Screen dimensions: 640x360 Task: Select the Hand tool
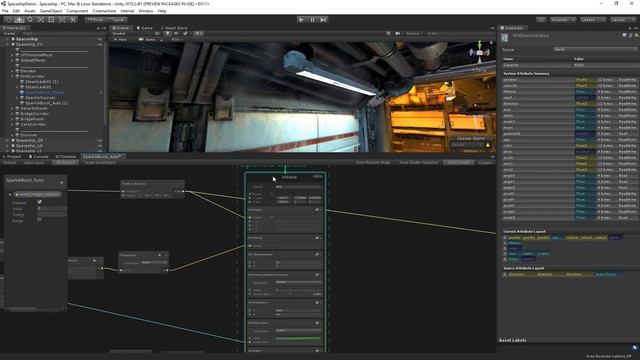(x=9, y=20)
